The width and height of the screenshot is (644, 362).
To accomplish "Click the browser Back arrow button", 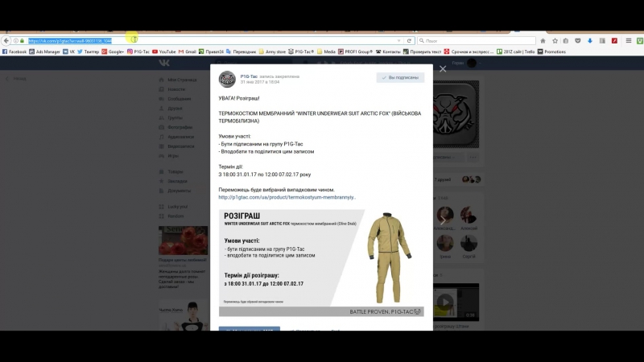I will 6,41.
